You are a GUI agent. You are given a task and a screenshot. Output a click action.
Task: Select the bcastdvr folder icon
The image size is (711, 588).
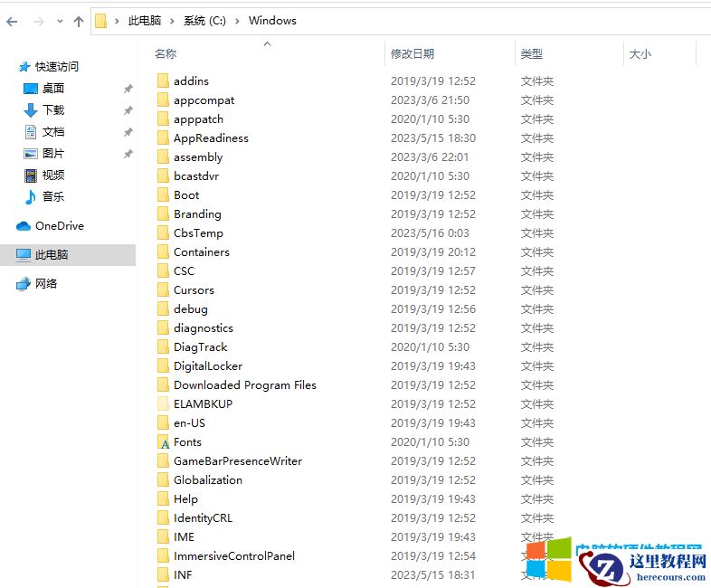(163, 176)
